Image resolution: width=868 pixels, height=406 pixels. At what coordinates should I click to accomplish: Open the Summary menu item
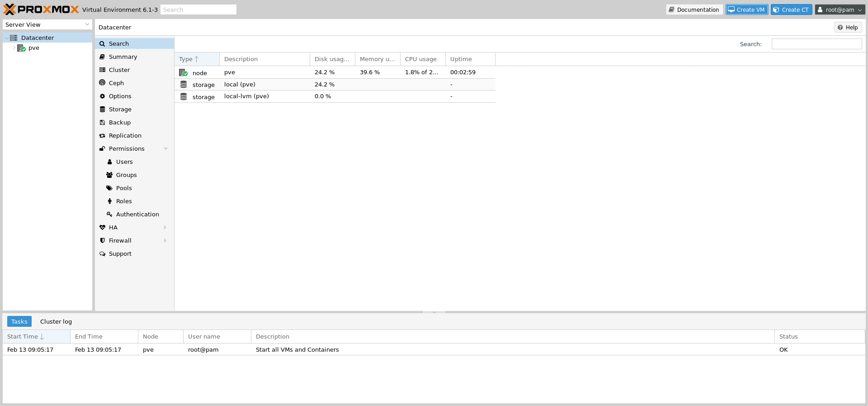tap(134, 57)
